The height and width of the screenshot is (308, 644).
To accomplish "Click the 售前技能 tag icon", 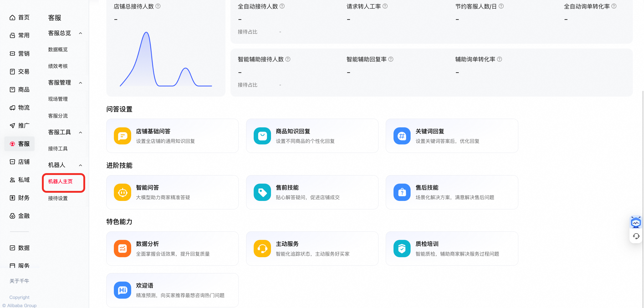I will (x=262, y=192).
